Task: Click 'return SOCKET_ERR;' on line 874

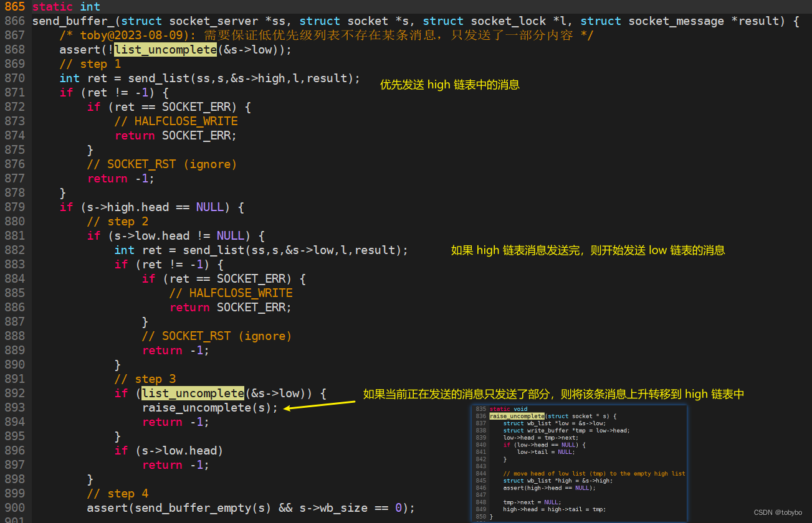Action: pos(176,136)
